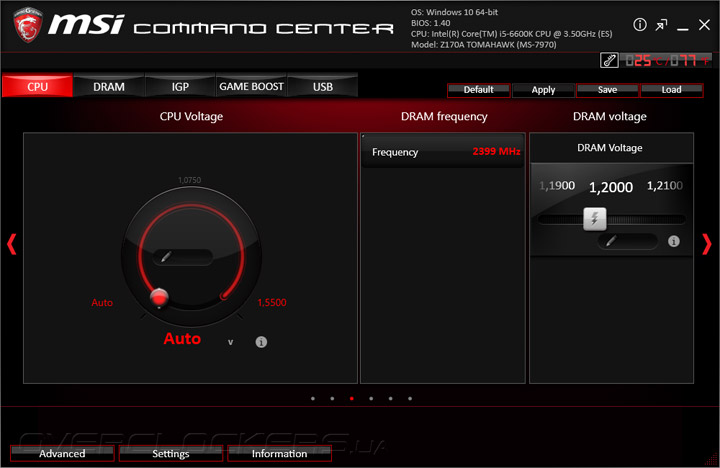The height and width of the screenshot is (468, 720).
Task: Close the Command Center window
Action: coord(704,25)
